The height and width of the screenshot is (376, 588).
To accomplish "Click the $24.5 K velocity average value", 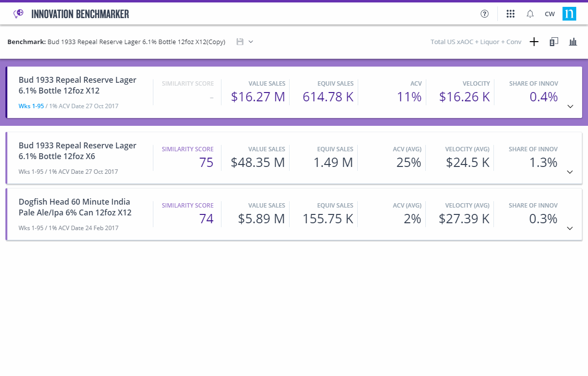I will pos(468,163).
